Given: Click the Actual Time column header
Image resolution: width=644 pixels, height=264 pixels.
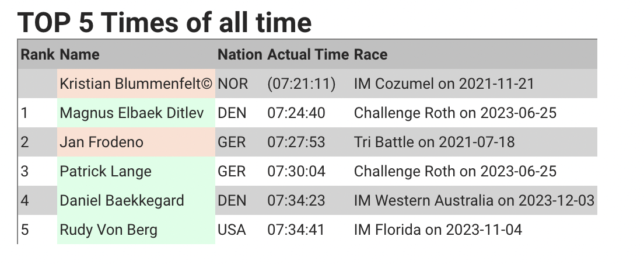Looking at the screenshot, I should coord(308,54).
